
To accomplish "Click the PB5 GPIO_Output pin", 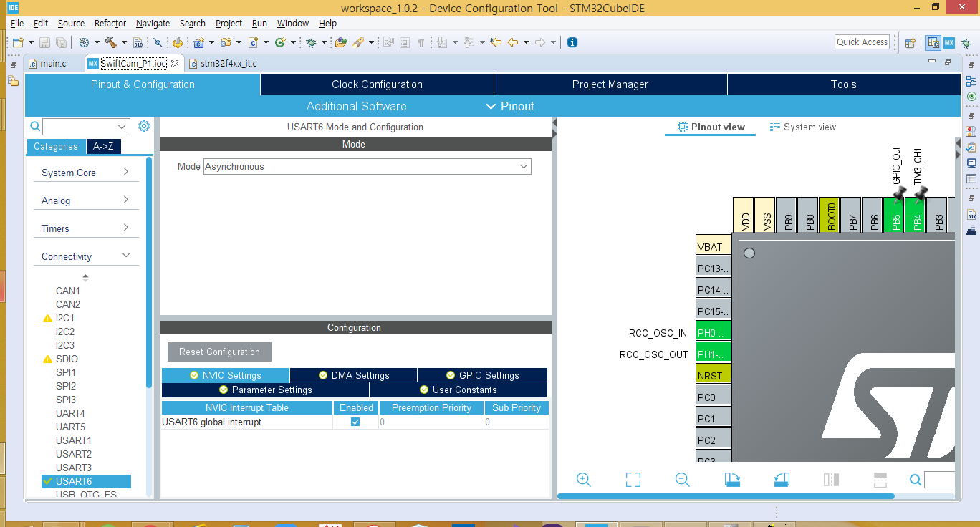I will [x=895, y=215].
